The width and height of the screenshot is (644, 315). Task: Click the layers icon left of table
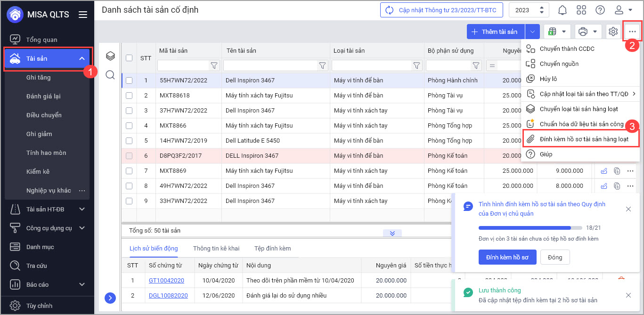110,56
